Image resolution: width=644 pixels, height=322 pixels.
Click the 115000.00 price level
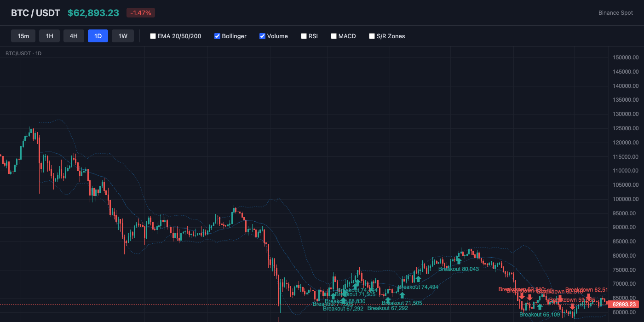[626, 156]
